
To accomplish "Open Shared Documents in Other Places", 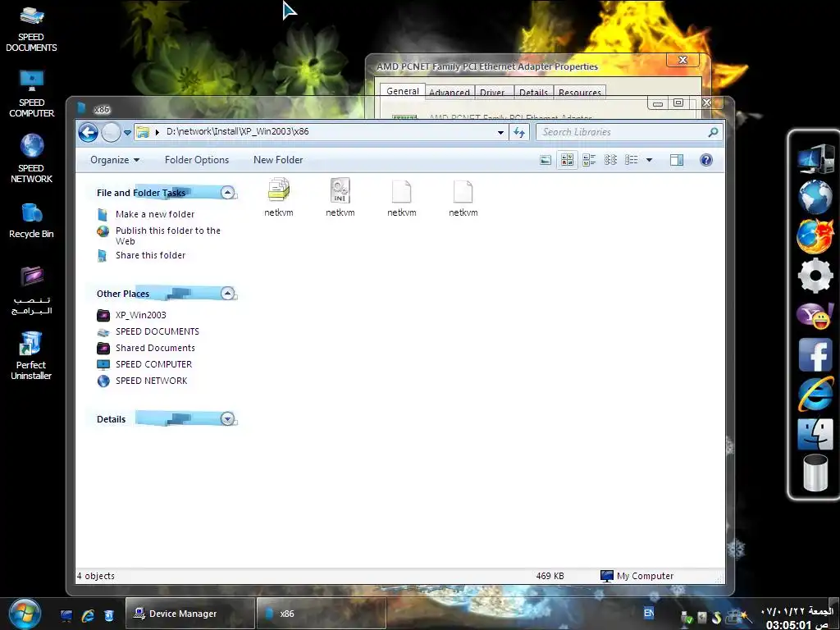I will tap(155, 348).
